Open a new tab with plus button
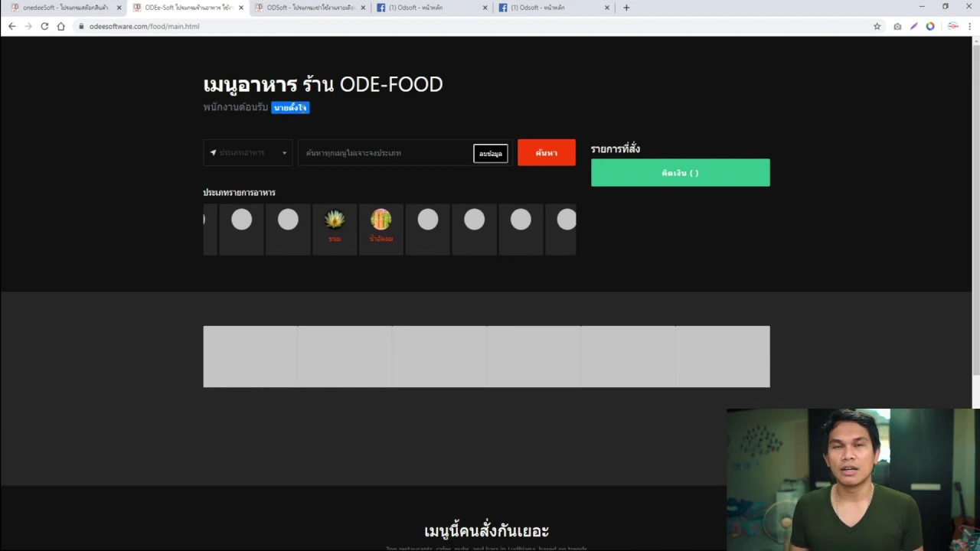This screenshot has width=980, height=551. [x=626, y=8]
